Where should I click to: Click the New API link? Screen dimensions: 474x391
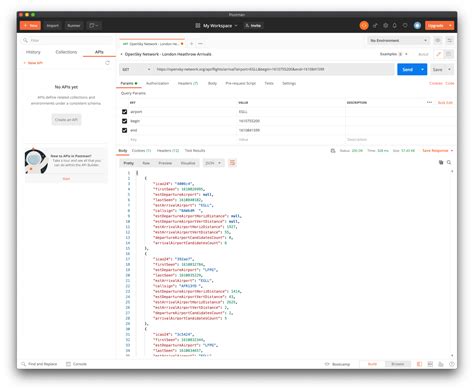[x=33, y=63]
